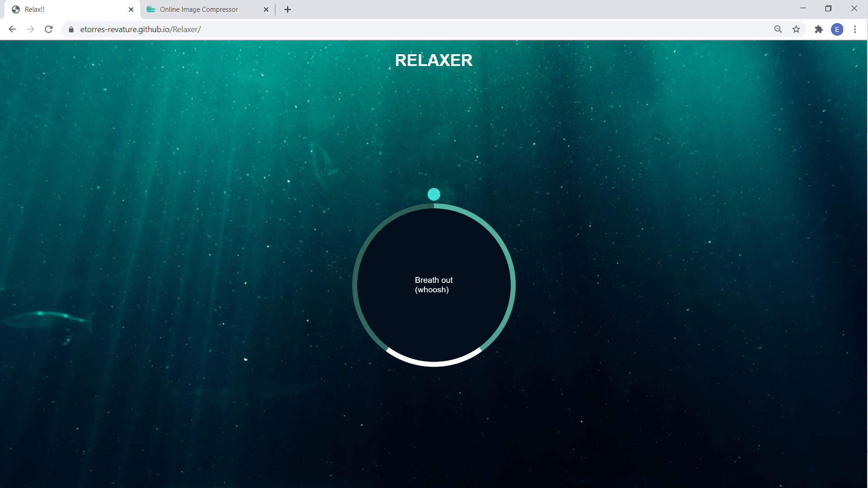Open a new tab
This screenshot has height=488, width=868.
pyautogui.click(x=288, y=9)
